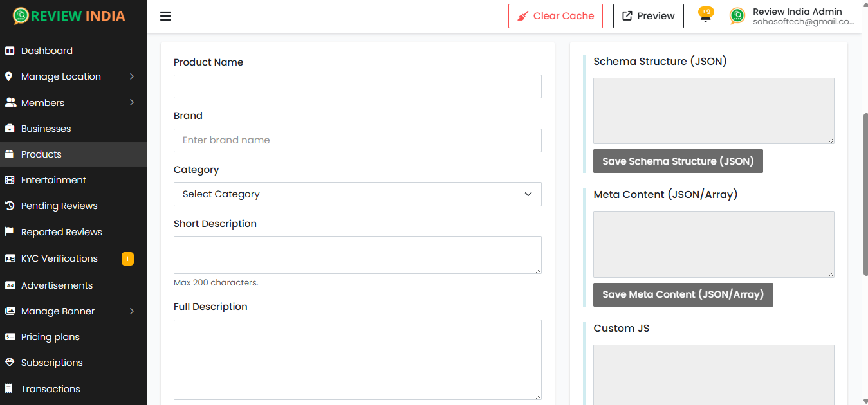Image resolution: width=868 pixels, height=405 pixels.
Task: Click inside the Short Description textarea
Action: [x=358, y=255]
